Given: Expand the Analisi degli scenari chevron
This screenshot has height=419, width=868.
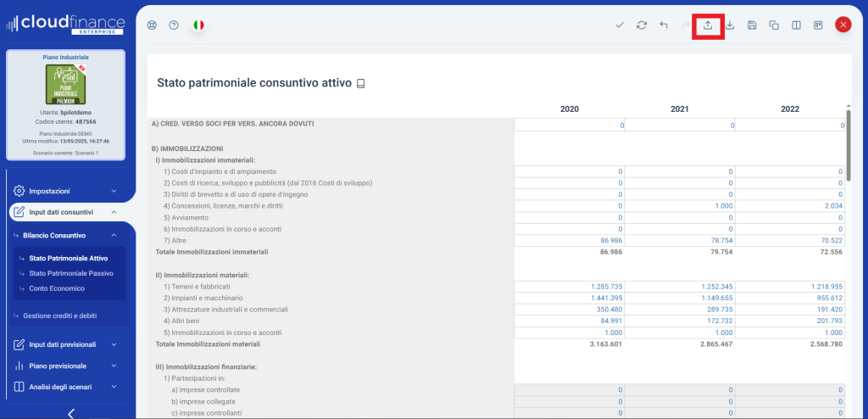Looking at the screenshot, I should click(x=114, y=387).
